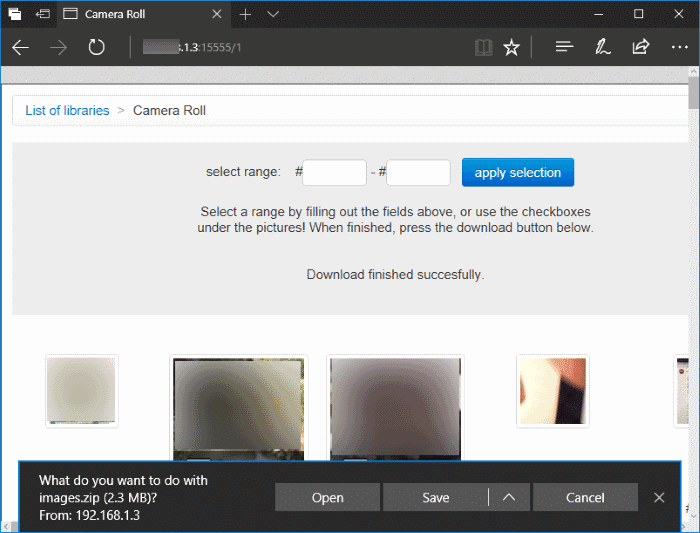The height and width of the screenshot is (533, 700).
Task: Maximize the browser window
Action: click(639, 14)
